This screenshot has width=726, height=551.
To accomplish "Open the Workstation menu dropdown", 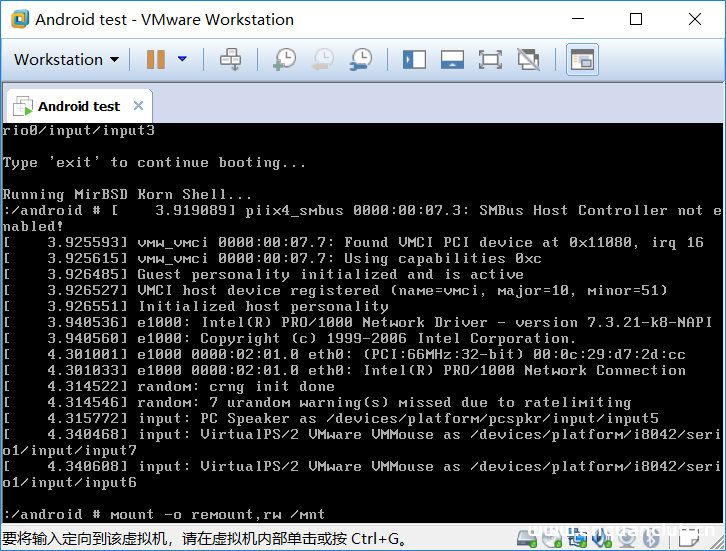I will [66, 60].
